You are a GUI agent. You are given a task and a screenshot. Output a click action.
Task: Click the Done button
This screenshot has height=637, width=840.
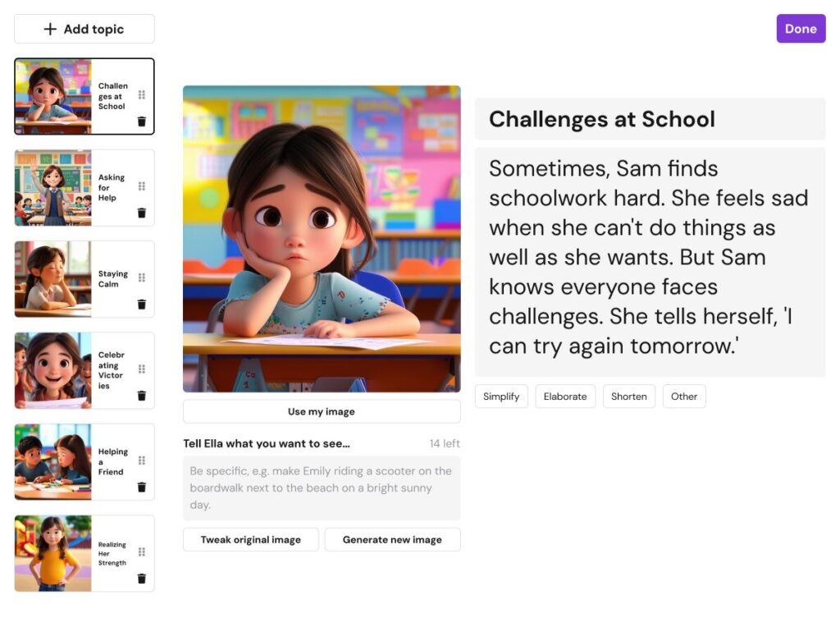point(801,28)
